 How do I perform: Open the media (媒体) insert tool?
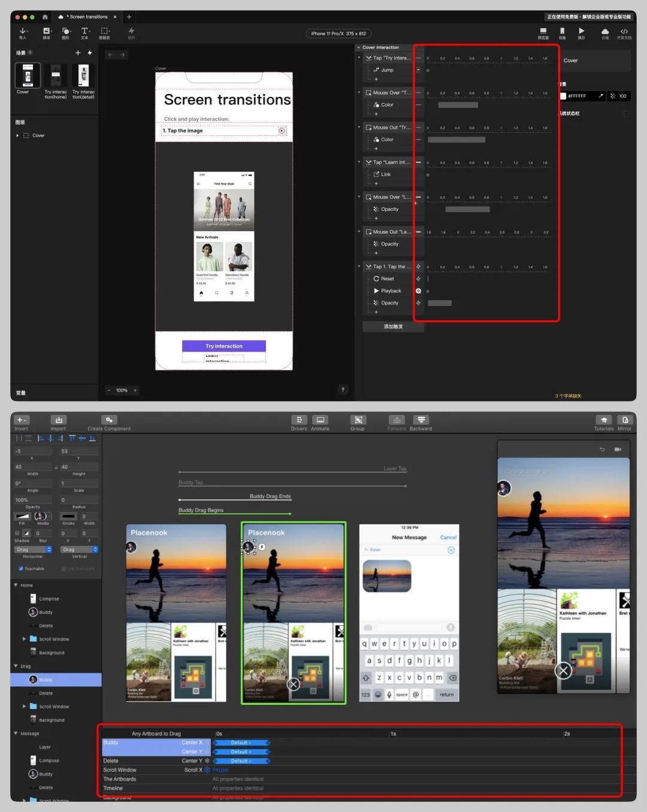(x=47, y=31)
